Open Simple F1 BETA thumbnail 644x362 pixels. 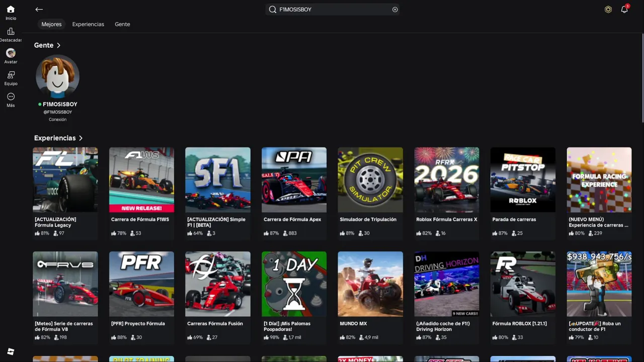click(x=218, y=179)
